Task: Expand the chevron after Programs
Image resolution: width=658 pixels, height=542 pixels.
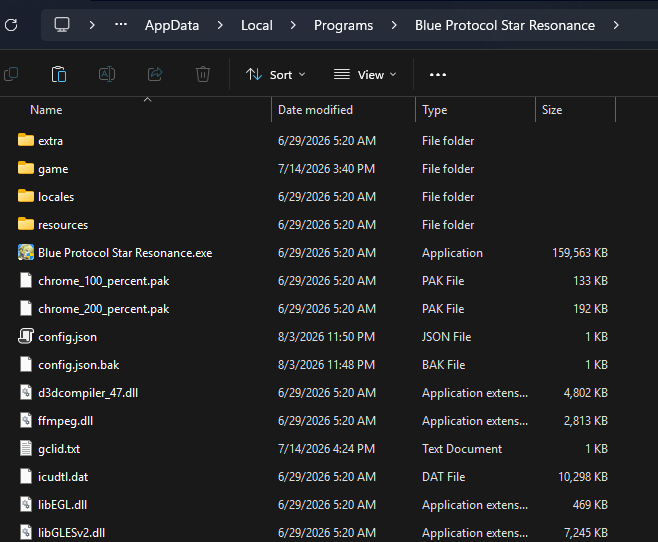Action: click(394, 25)
